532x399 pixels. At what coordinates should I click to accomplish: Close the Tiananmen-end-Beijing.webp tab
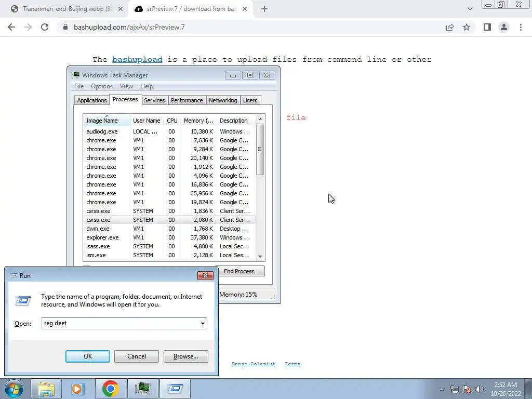(120, 9)
